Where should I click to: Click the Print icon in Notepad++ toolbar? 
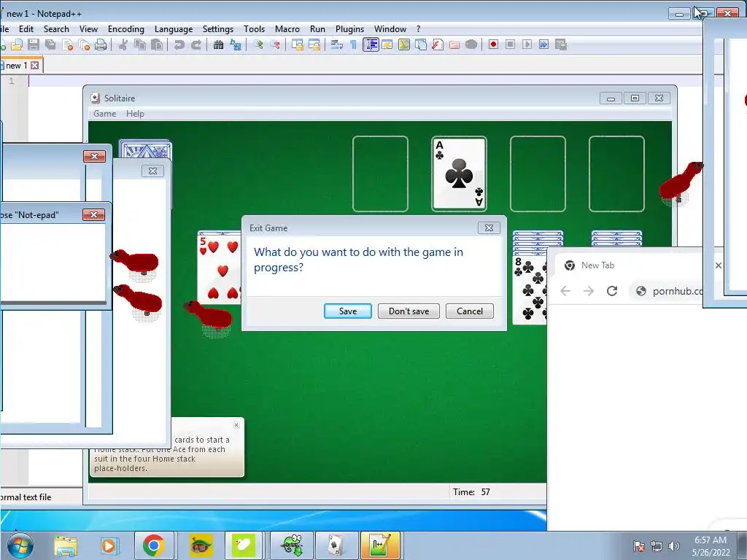coord(101,44)
